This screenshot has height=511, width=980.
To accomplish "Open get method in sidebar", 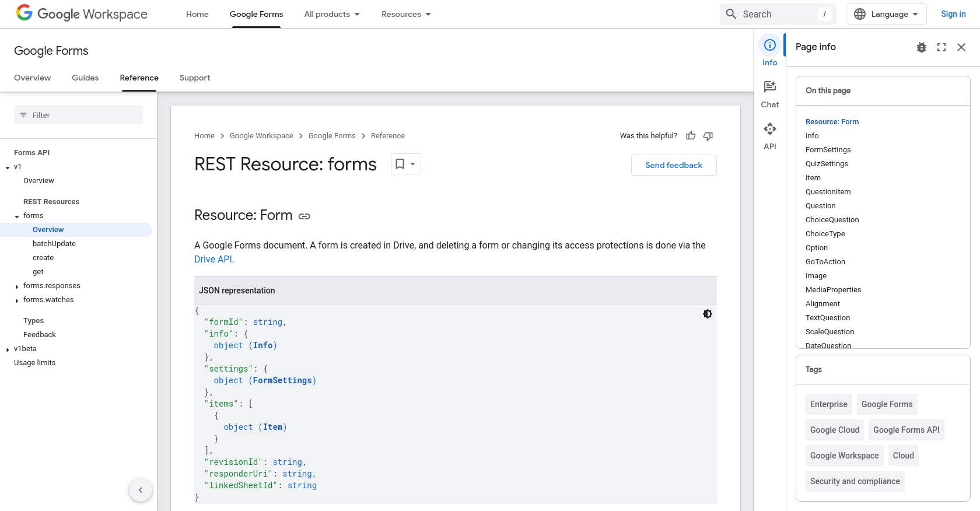I will click(x=38, y=272).
